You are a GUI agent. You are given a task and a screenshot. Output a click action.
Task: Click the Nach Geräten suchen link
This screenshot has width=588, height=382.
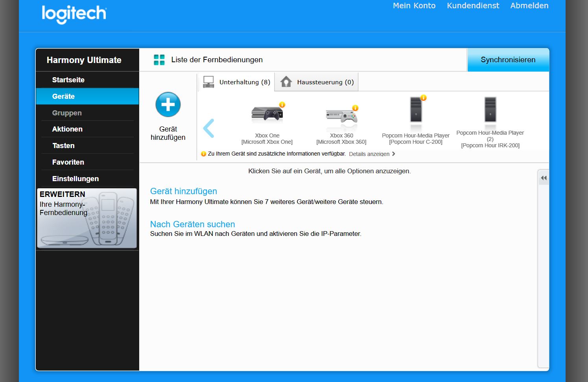tap(192, 224)
